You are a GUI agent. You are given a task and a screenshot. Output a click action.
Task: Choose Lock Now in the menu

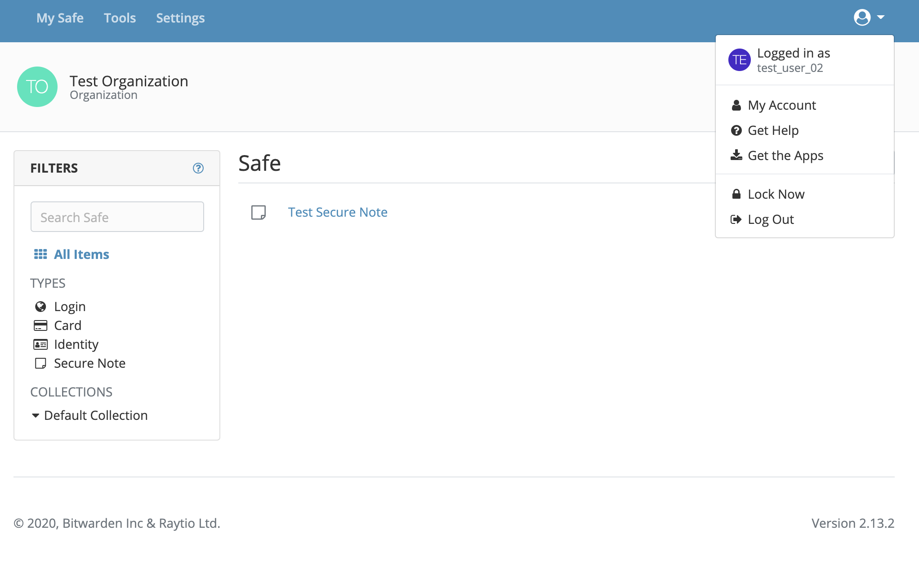[776, 194]
